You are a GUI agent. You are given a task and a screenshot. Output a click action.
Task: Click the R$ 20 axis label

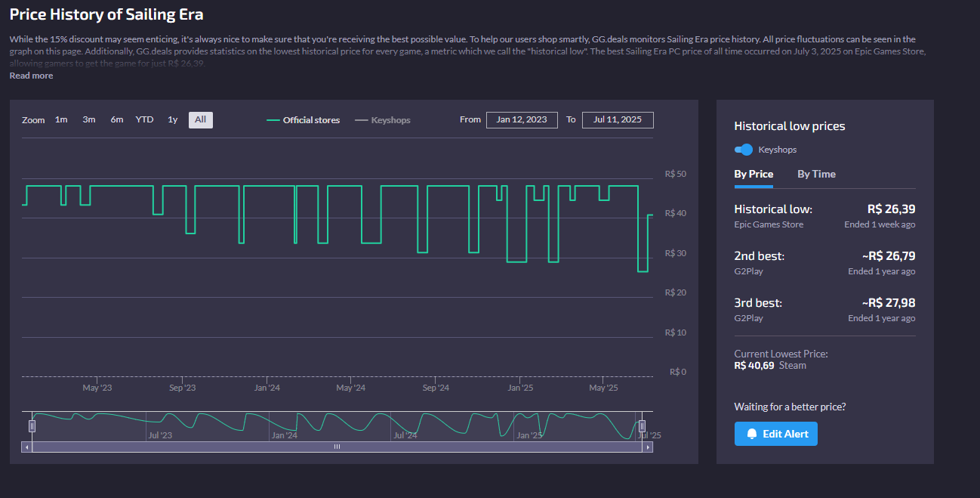click(676, 292)
